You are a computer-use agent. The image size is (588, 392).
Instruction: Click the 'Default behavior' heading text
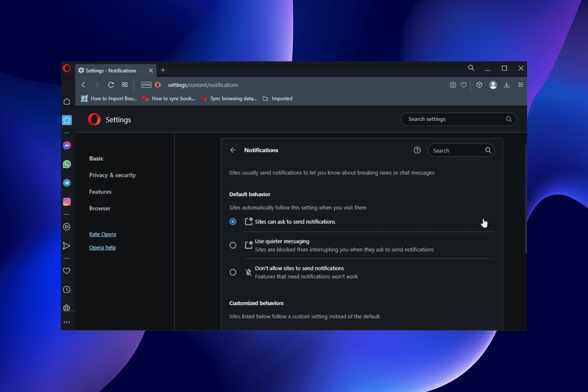250,194
